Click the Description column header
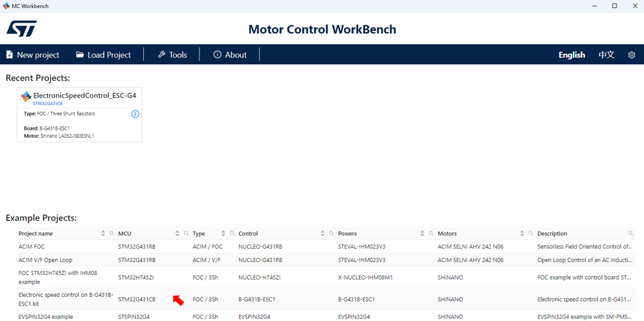This screenshot has width=644, height=321. [552, 233]
